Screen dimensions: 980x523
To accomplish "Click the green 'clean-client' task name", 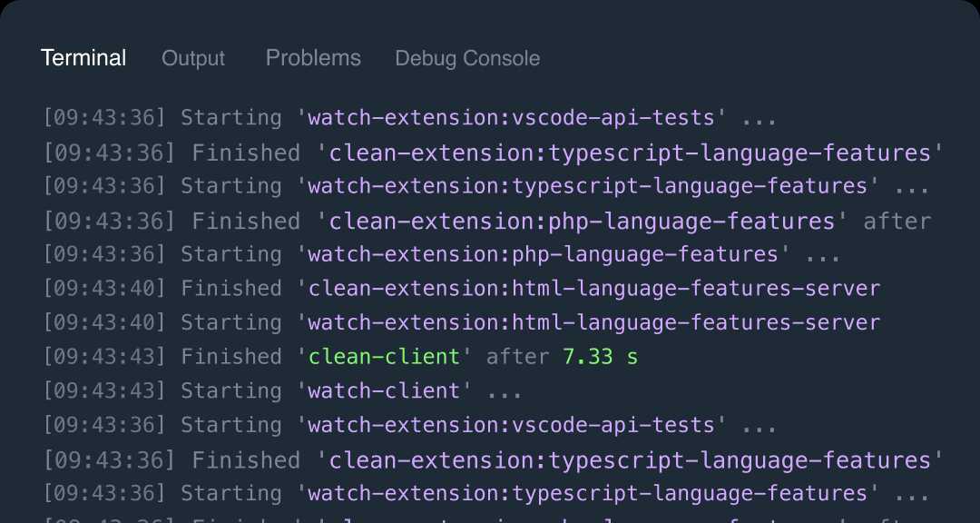I will 385,357.
